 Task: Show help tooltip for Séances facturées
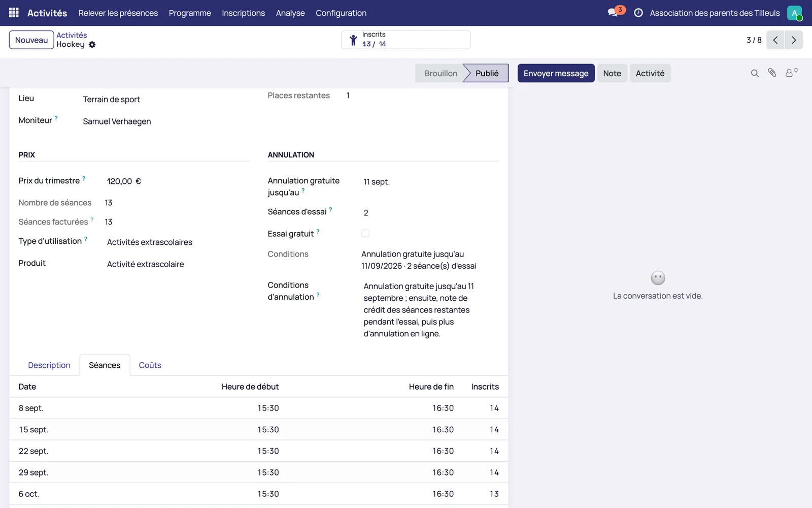(92, 219)
